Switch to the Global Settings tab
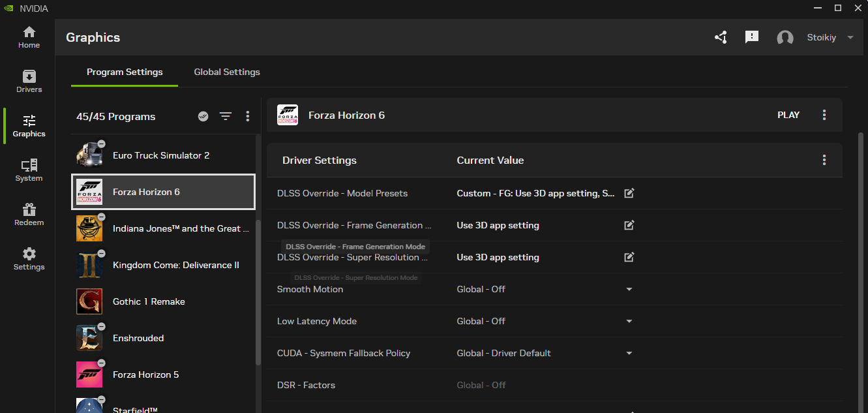 click(x=227, y=72)
